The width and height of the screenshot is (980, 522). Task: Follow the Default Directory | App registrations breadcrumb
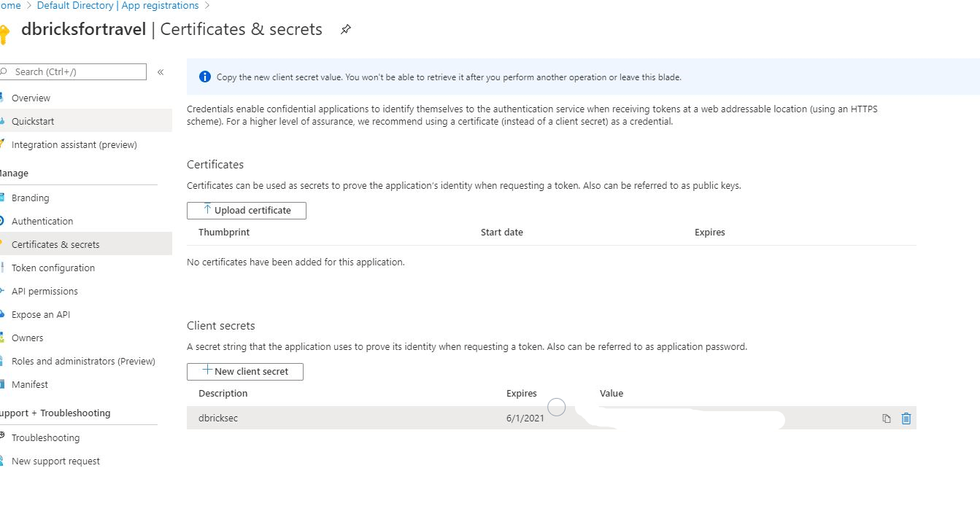pos(117,6)
